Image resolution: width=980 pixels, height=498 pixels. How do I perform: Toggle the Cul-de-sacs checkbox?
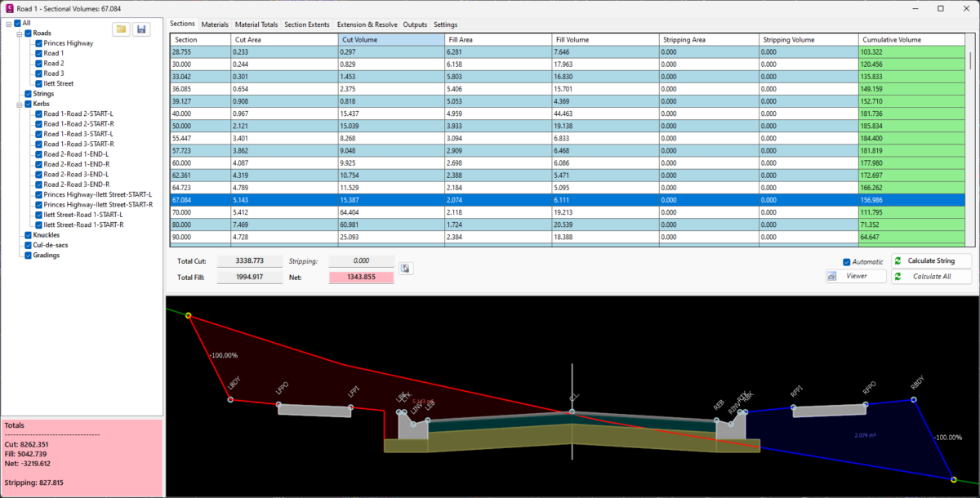pyautogui.click(x=28, y=245)
